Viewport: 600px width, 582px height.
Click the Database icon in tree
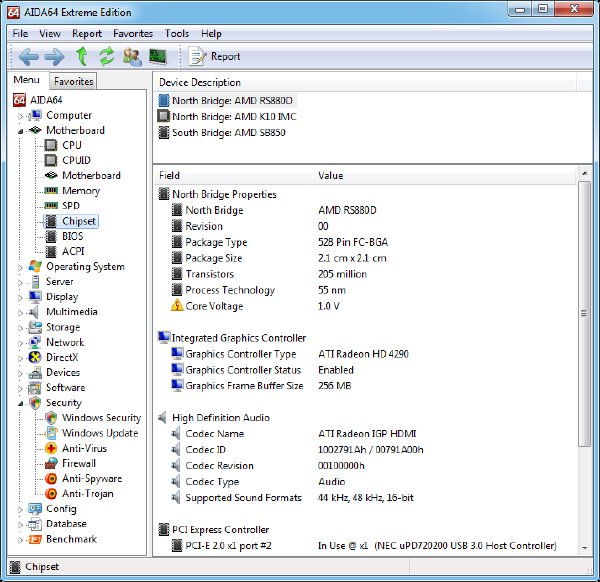tap(35, 524)
